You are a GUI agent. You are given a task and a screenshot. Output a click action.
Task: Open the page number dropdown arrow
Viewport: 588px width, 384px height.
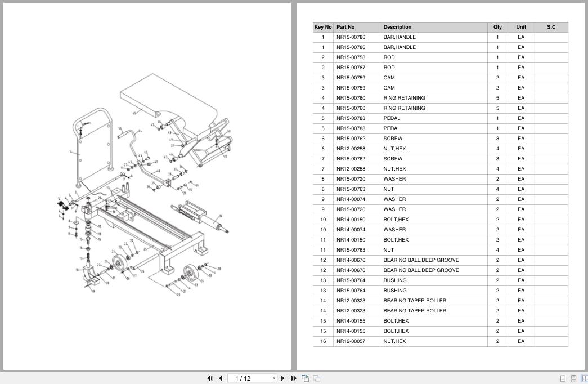coord(274,378)
